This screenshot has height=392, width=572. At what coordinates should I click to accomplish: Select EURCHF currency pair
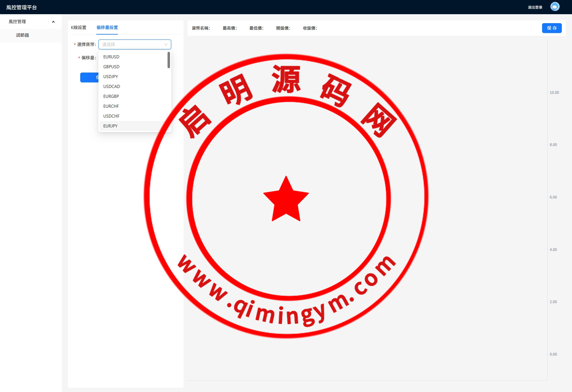111,106
